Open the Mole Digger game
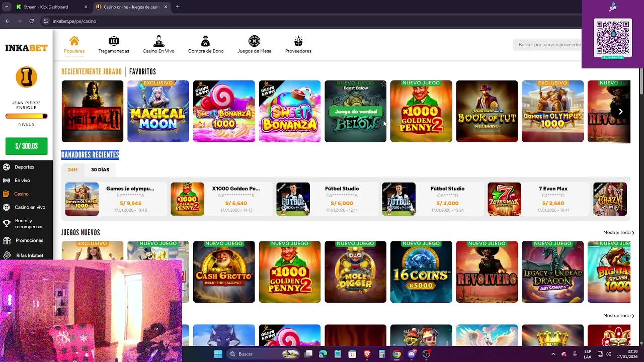The width and height of the screenshot is (644, 362). (355, 272)
